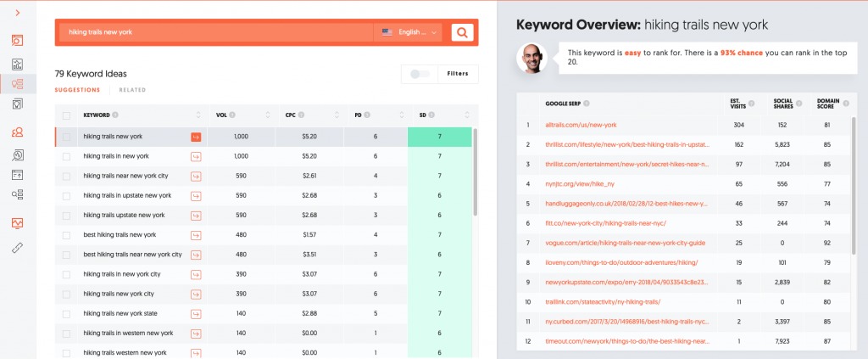Image resolution: width=868 pixels, height=359 pixels.
Task: Open the top pages window sidebar icon
Action: click(18, 175)
